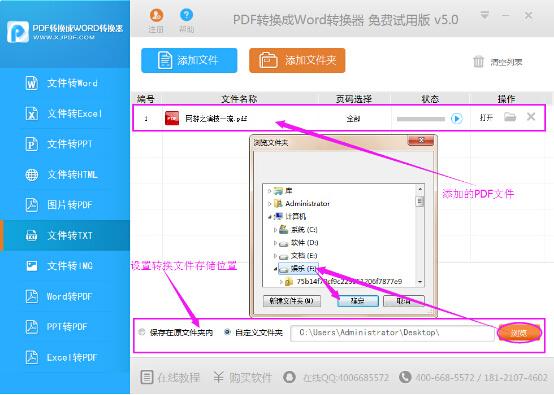This screenshot has height=395, width=554.
Task: Click 清空列表 clear list trash icon
Action: (x=478, y=62)
